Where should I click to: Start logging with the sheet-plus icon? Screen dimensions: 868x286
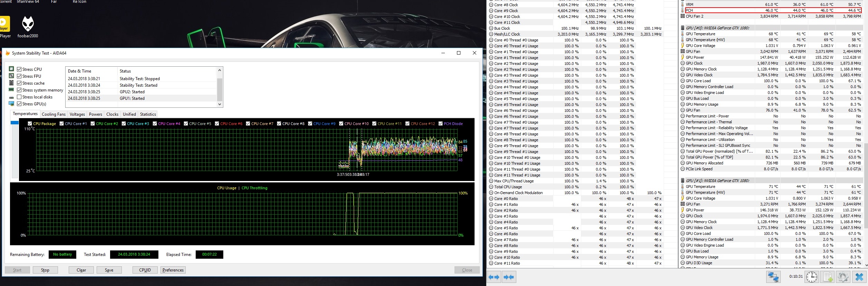coord(827,277)
